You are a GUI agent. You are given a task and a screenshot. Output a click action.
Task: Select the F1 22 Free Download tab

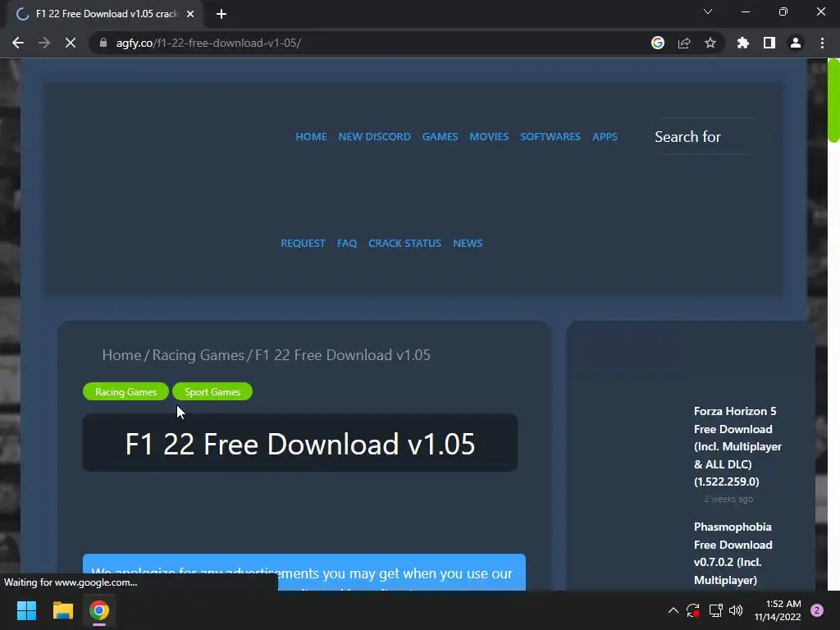(x=106, y=14)
